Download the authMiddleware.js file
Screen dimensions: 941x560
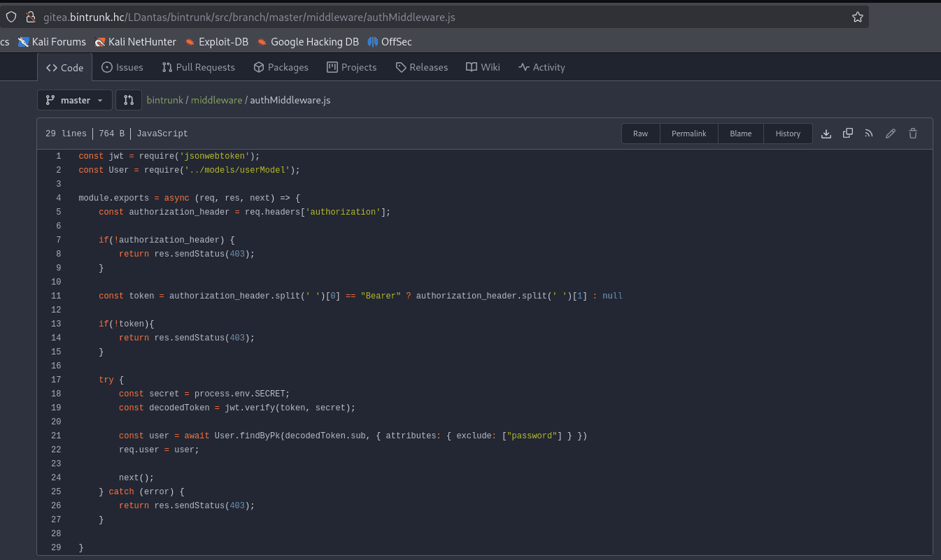pyautogui.click(x=826, y=134)
